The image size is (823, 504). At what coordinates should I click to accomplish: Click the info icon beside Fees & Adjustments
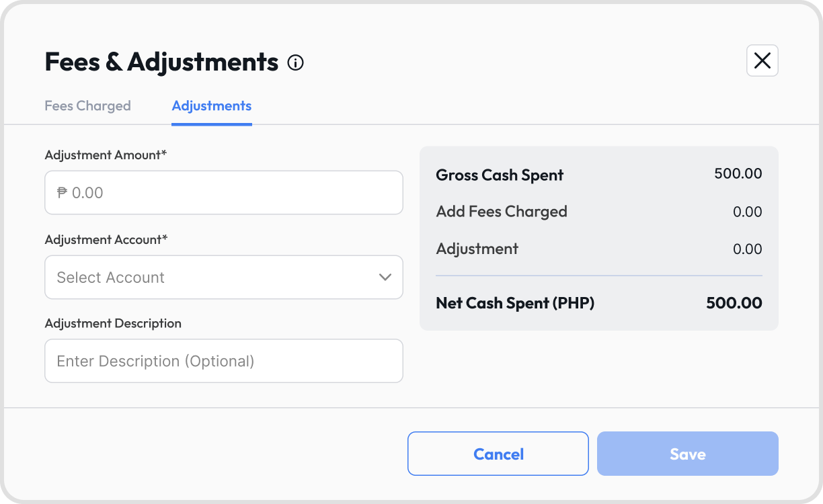[x=296, y=63]
